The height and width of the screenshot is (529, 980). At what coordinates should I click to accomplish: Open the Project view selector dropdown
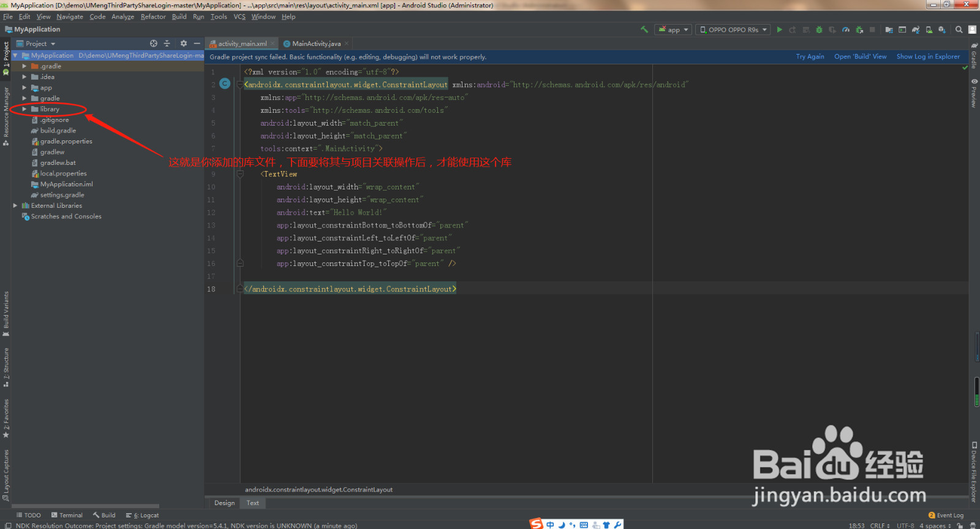tap(36, 44)
